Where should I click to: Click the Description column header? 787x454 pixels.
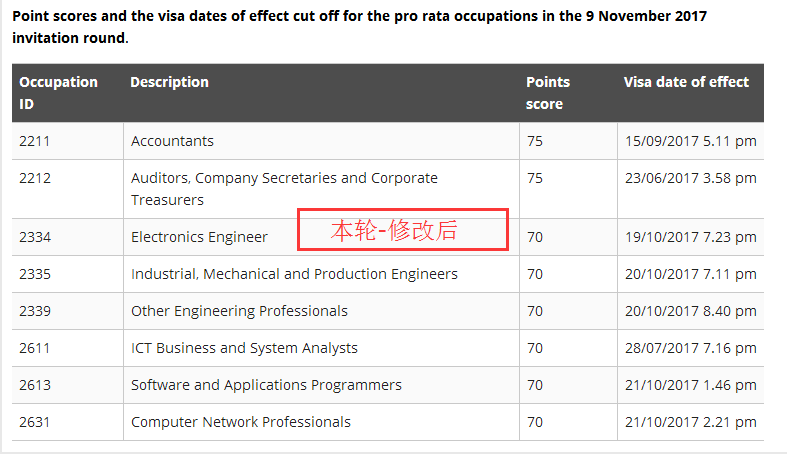pyautogui.click(x=170, y=82)
